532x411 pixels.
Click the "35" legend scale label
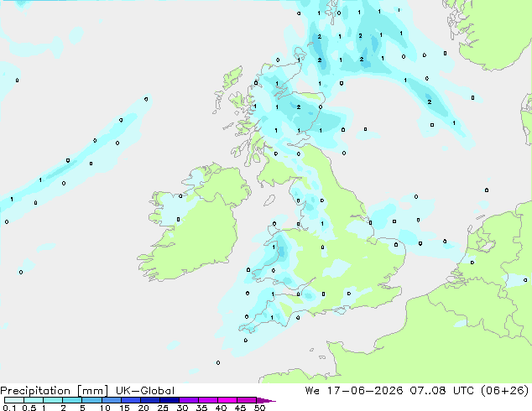click(x=201, y=408)
